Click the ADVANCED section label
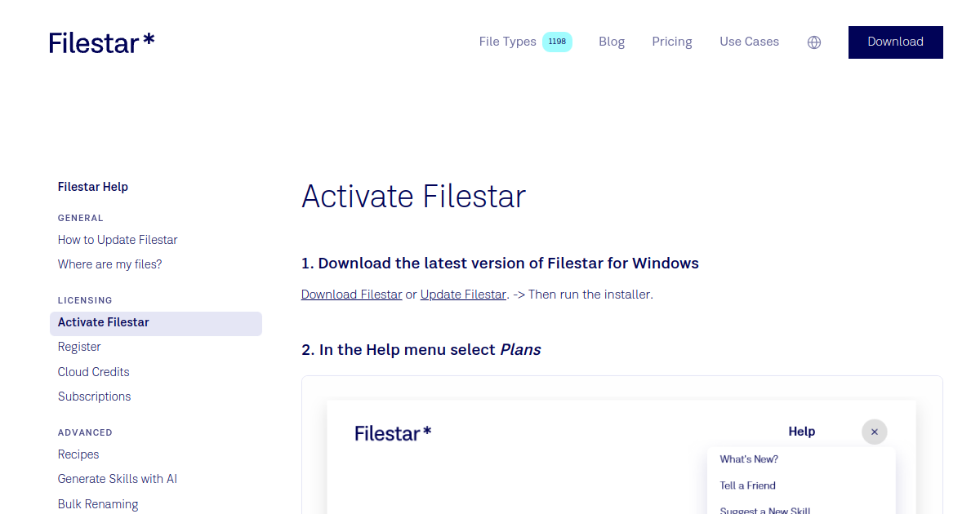The height and width of the screenshot is (514, 980). pos(85,432)
